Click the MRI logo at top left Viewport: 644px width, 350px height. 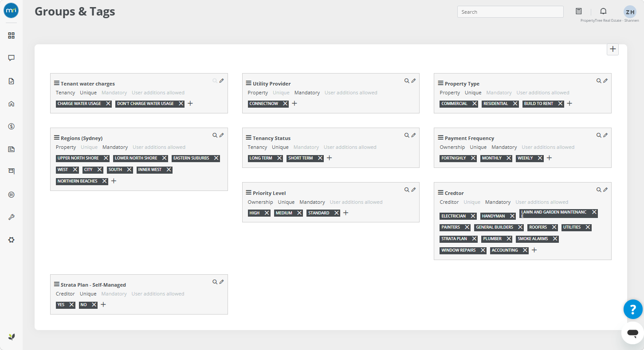[11, 11]
